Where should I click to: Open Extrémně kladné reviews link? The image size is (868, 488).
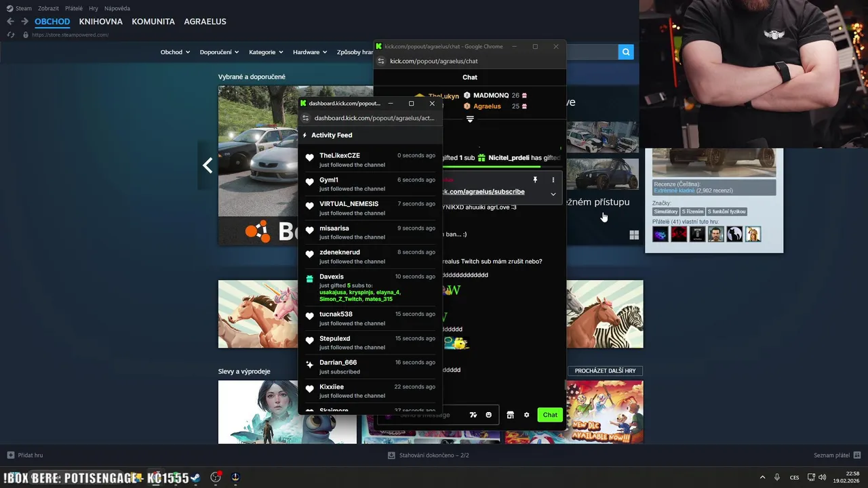[674, 191]
